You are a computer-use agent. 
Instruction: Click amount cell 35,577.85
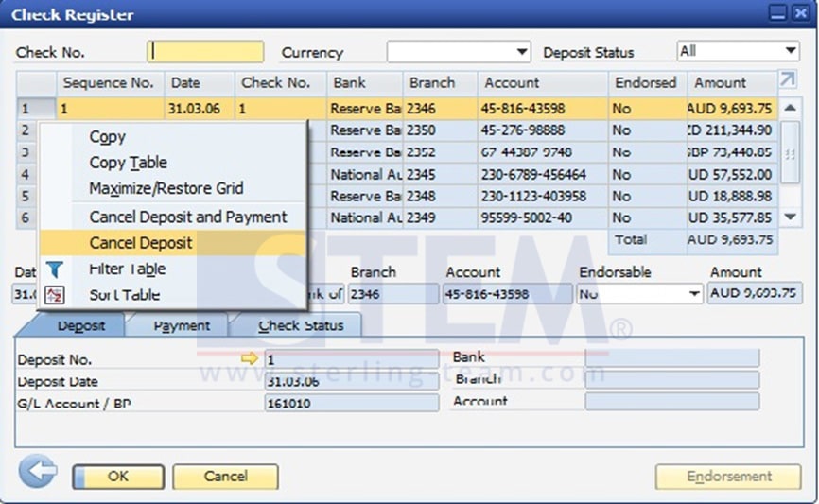coord(732,217)
